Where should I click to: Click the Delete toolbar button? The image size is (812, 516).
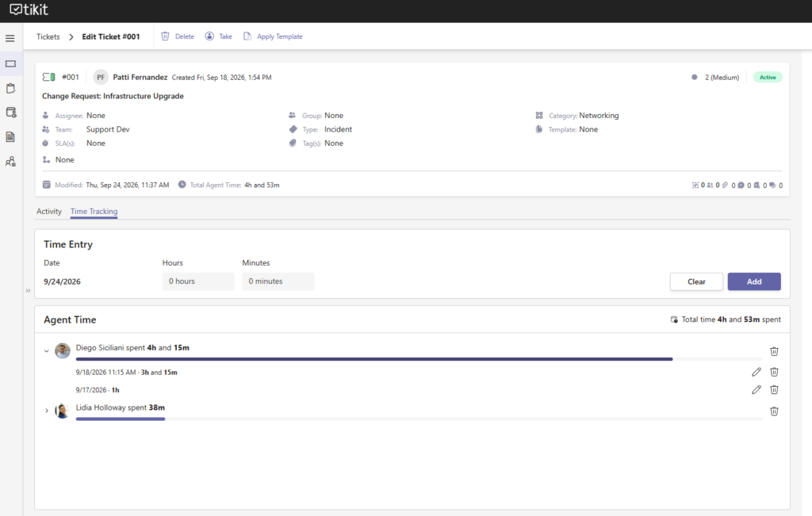pyautogui.click(x=178, y=36)
